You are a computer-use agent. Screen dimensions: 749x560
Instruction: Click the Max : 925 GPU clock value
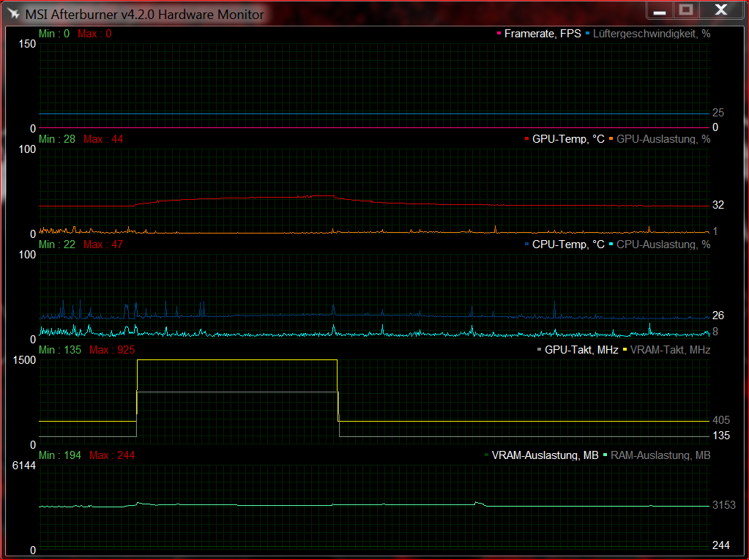(112, 350)
